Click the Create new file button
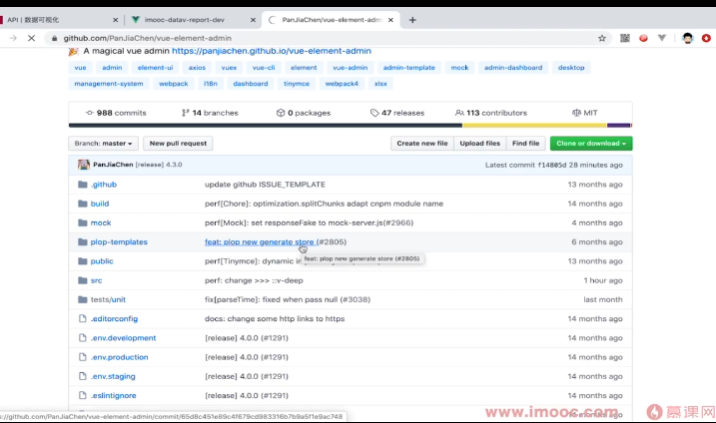Screen dimensions: 716x423 (422, 143)
